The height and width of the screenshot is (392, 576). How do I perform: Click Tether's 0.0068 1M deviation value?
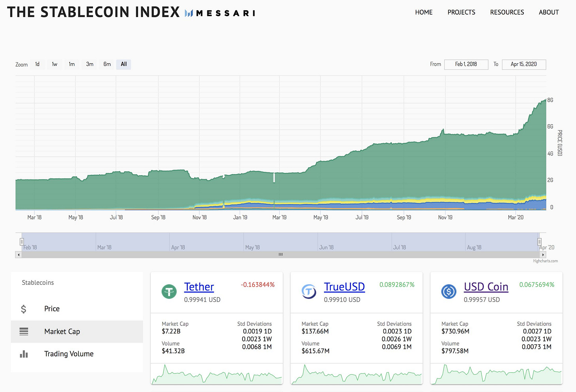click(257, 347)
